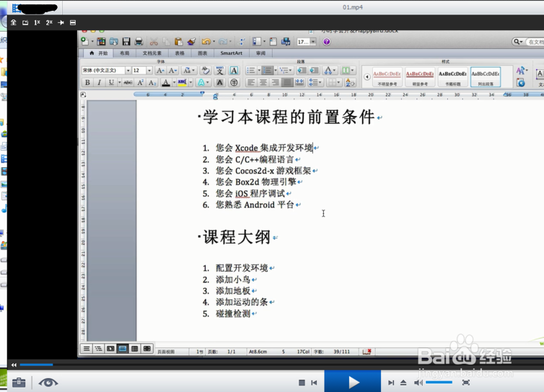Toggle Italic formatting

(x=100, y=82)
